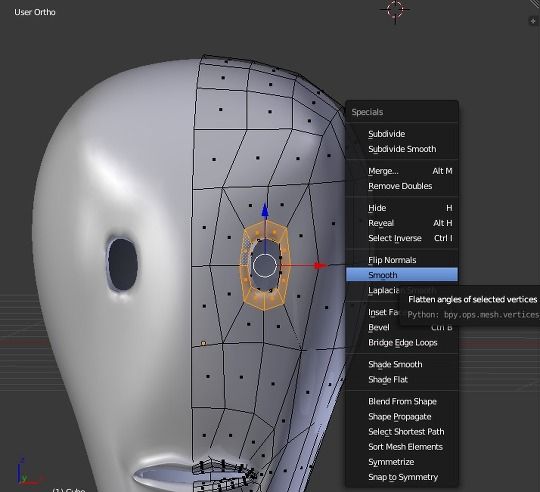540x492 pixels.
Task: Choose Subdivide Smooth menu entry
Action: [x=402, y=149]
